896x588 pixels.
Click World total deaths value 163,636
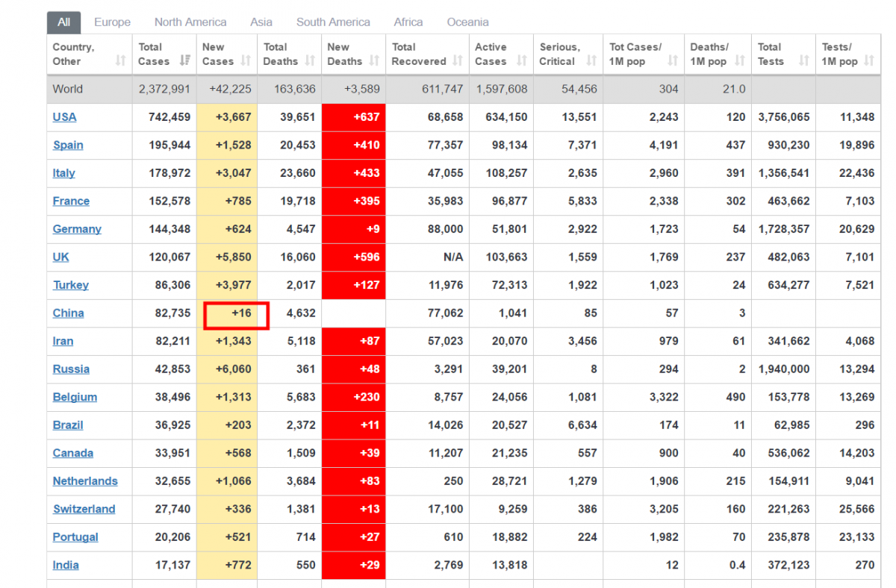295,89
